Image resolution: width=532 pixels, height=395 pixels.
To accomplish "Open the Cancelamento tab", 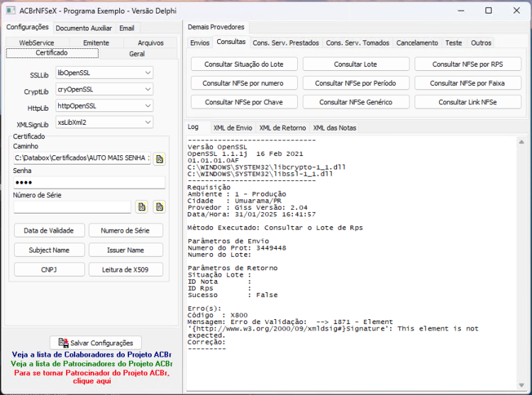I will pos(417,43).
